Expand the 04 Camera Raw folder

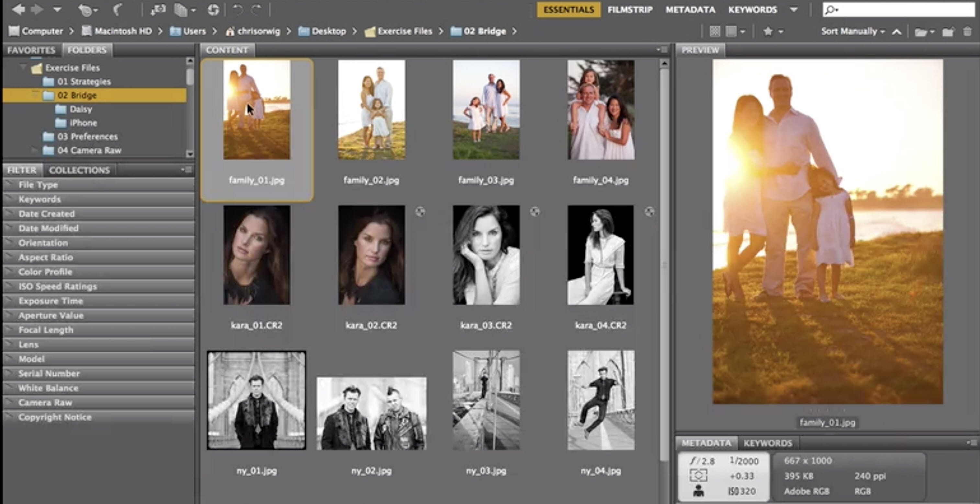tap(35, 150)
